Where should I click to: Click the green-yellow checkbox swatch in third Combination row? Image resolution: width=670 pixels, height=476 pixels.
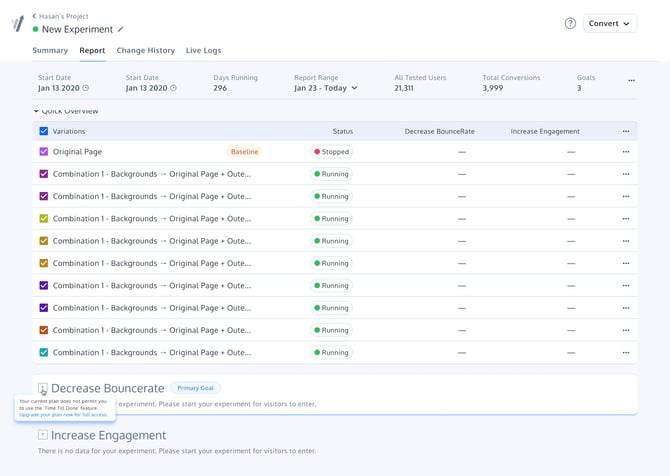tap(44, 219)
